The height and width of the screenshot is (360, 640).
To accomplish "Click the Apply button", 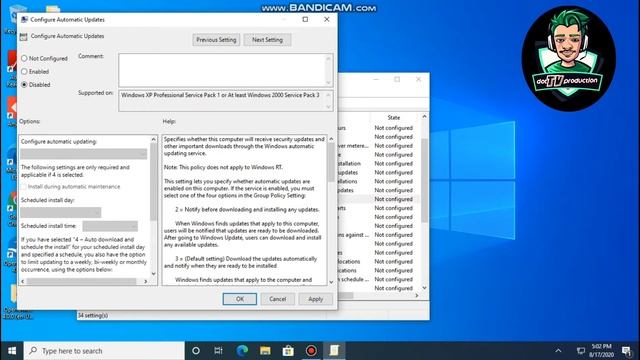I will tap(316, 299).
